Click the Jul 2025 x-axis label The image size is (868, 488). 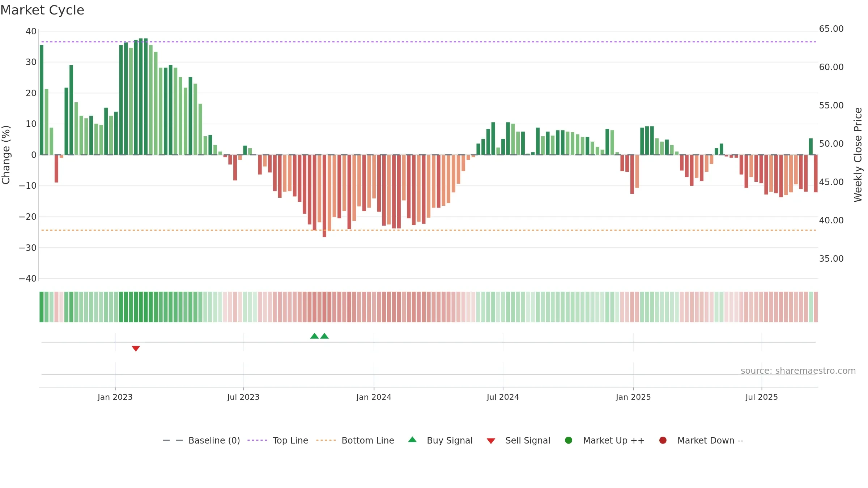[761, 397]
